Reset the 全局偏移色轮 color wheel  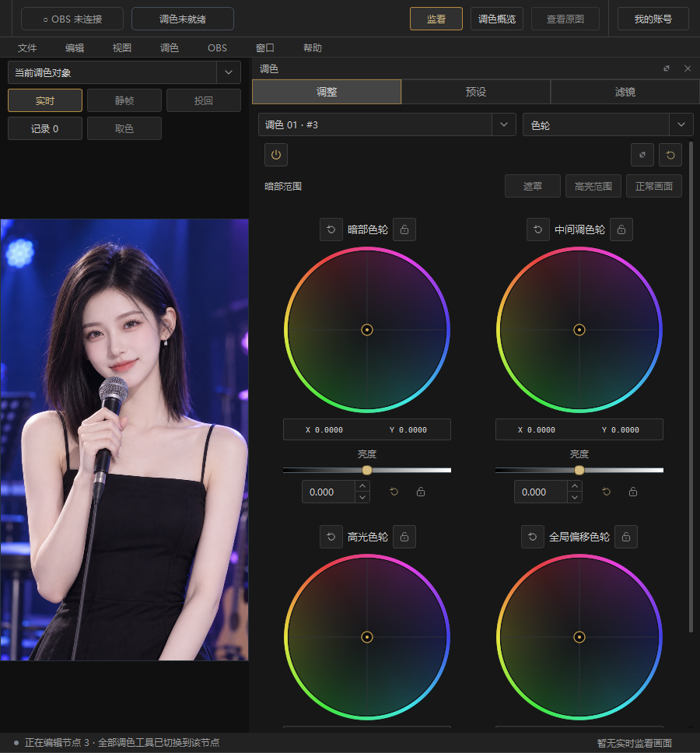(533, 537)
